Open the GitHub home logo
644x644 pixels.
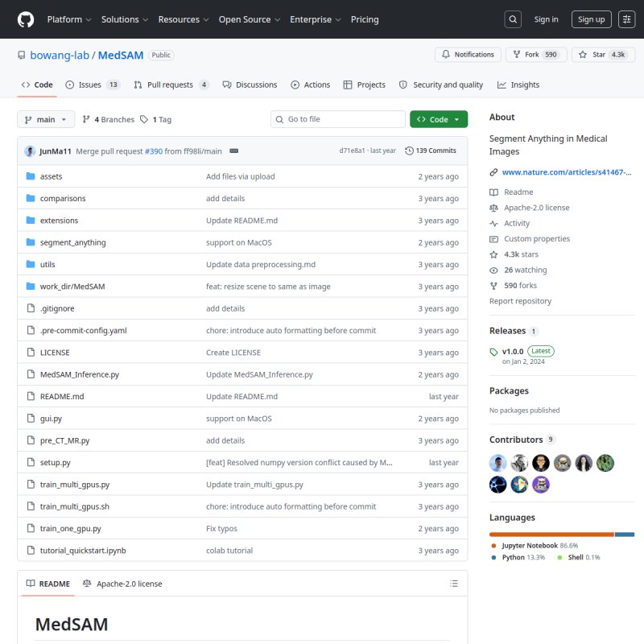[26, 19]
